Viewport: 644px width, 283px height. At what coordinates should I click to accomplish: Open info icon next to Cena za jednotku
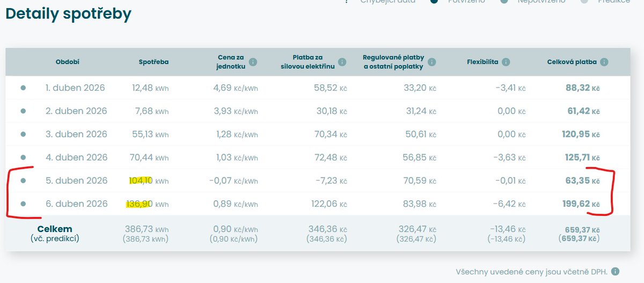[x=253, y=62]
